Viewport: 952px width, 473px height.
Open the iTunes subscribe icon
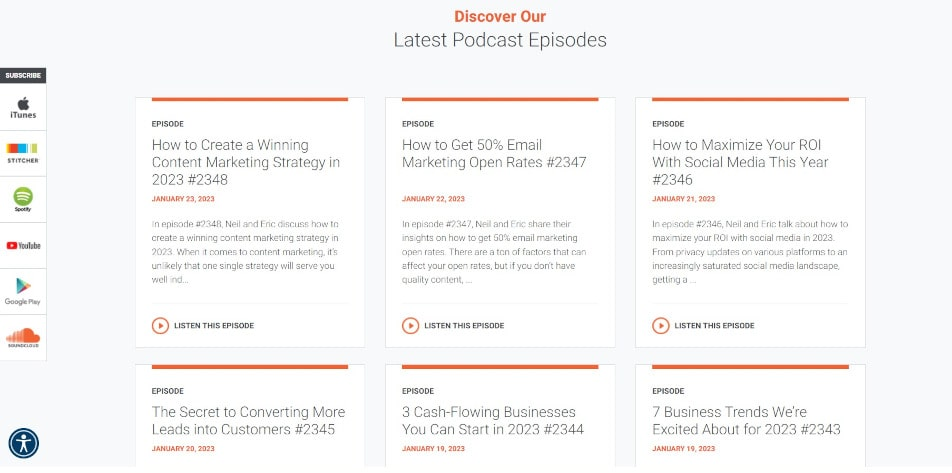click(23, 107)
